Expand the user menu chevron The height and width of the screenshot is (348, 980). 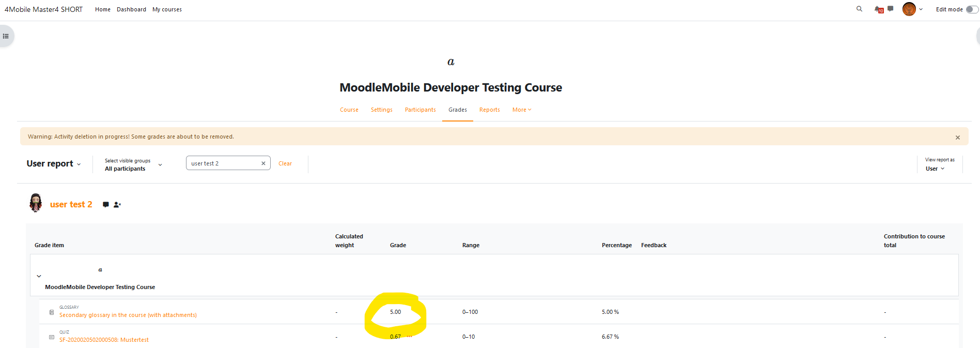(x=921, y=9)
